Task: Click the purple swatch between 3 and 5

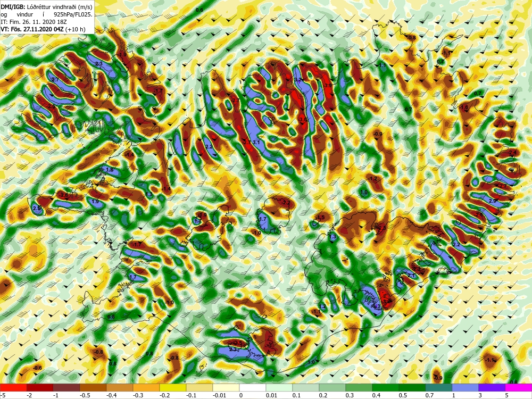Action: tap(492, 387)
